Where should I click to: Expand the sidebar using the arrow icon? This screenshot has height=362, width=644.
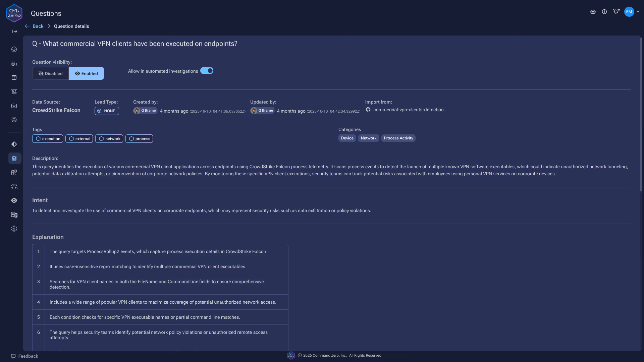(x=14, y=32)
